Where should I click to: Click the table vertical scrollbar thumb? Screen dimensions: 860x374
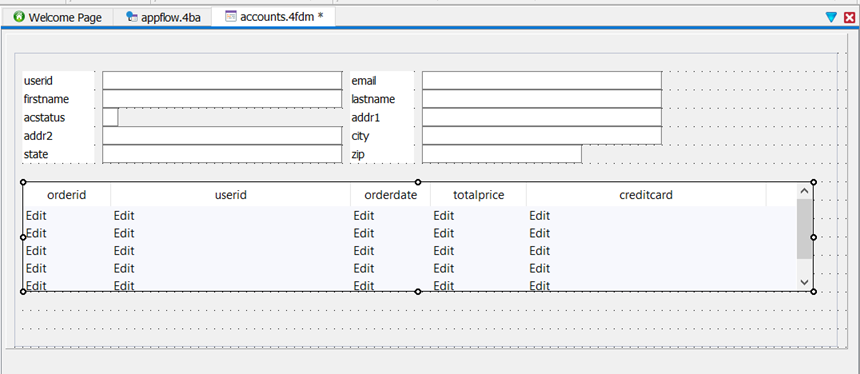point(805,229)
